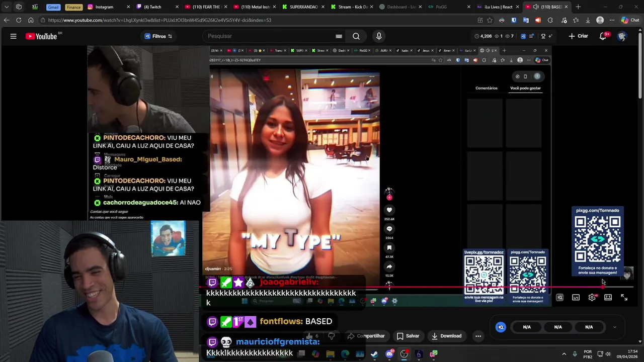Open the YouTube guide hamburger menu

tap(14, 36)
